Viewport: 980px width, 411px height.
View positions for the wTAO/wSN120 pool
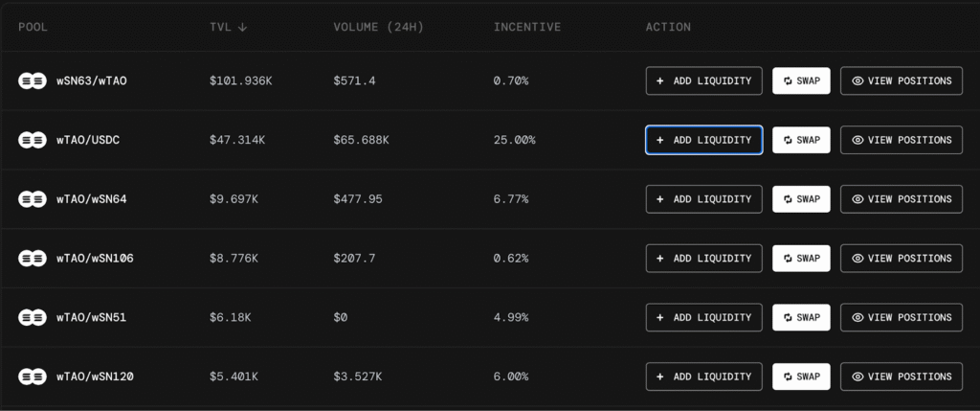click(x=902, y=377)
